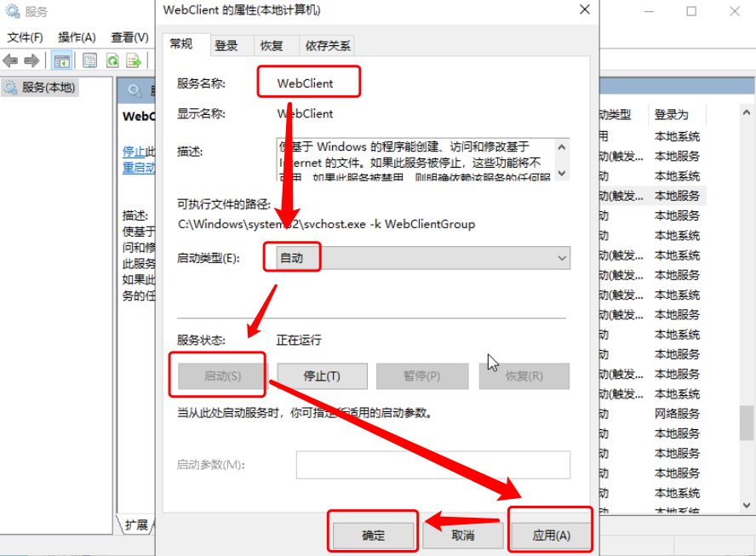Screen dimensions: 756x556
Task: Click the WebClient service name value
Action: pyautogui.click(x=305, y=83)
